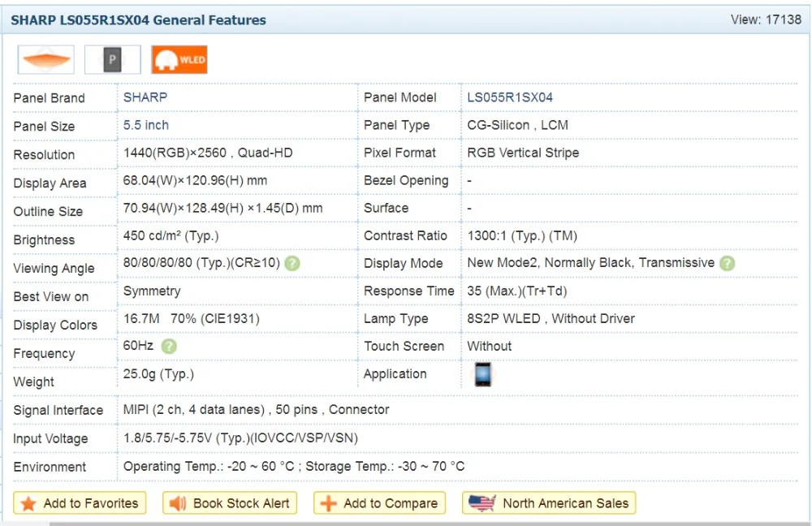Click the 'Without' touch screen value
This screenshot has width=812, height=526.
[x=490, y=346]
